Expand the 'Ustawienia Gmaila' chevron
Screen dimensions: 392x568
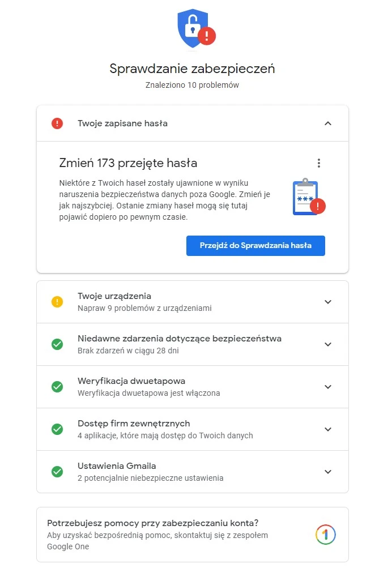[327, 472]
